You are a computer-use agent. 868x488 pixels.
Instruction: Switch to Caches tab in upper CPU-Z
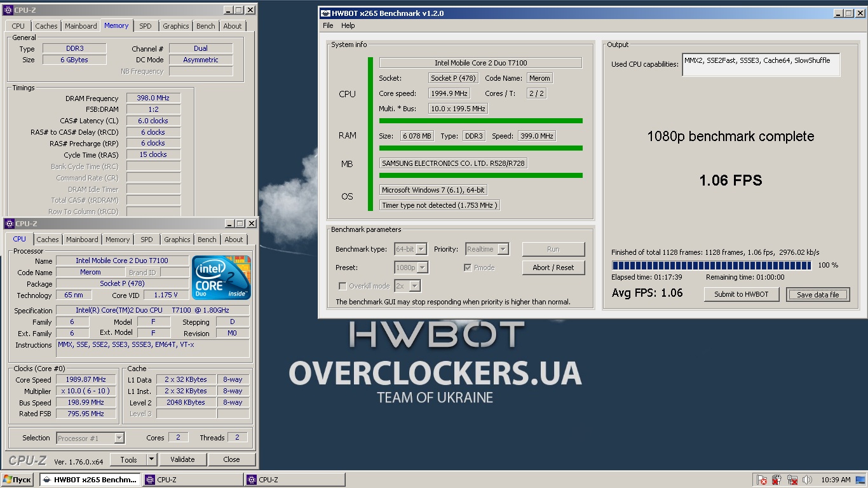(x=46, y=26)
